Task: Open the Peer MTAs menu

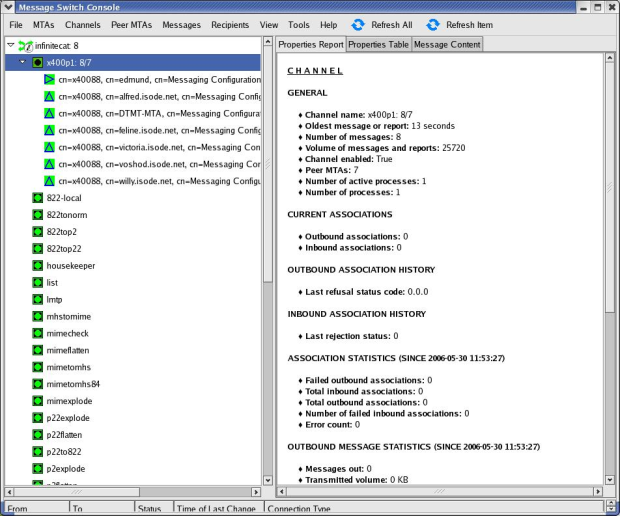Action: 131,24
